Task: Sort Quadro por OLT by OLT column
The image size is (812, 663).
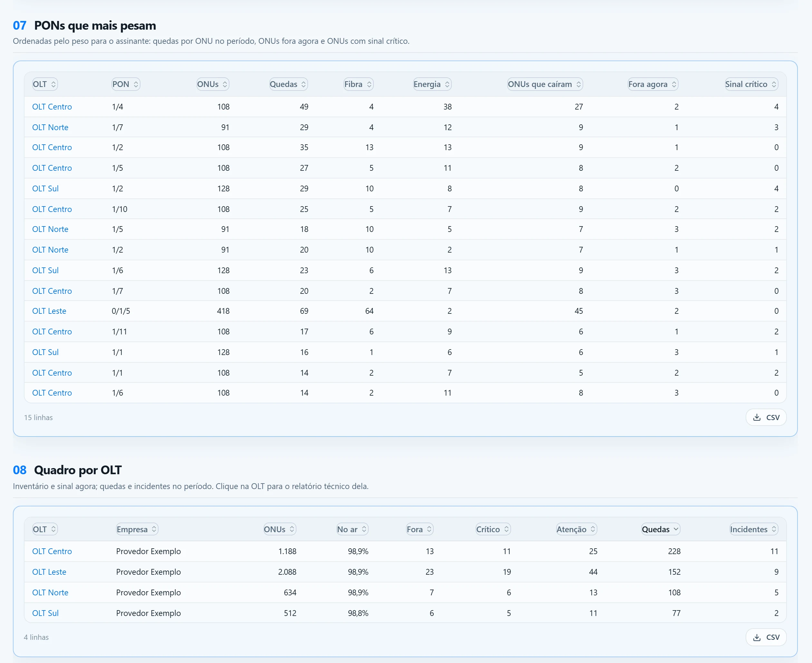Action: point(45,529)
